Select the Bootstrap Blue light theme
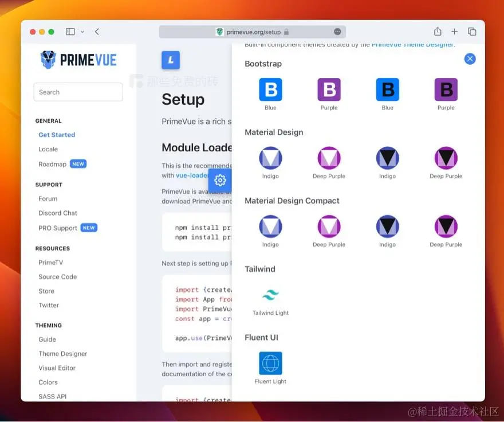The image size is (504, 422). (270, 89)
